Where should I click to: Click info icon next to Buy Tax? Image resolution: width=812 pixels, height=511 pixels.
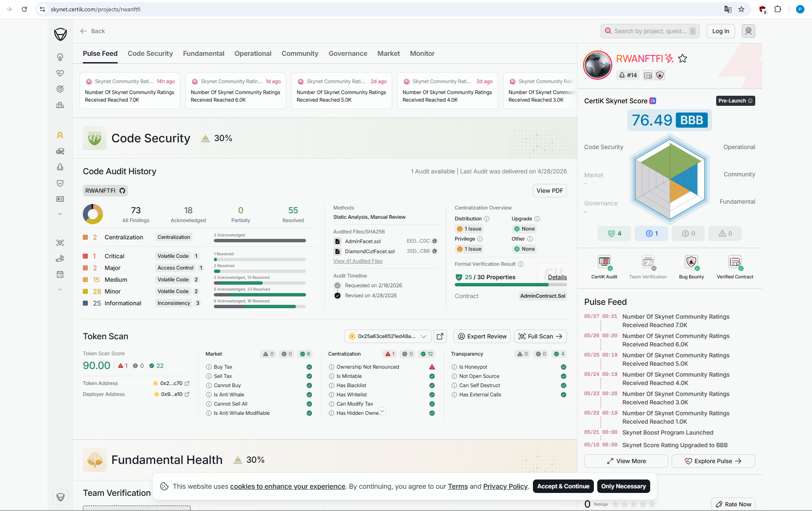coord(209,367)
